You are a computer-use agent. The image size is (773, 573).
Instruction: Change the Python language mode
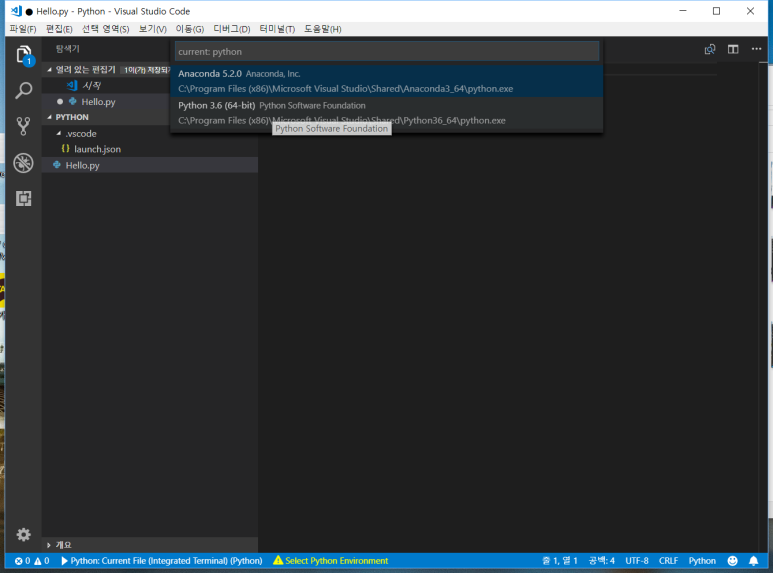tap(702, 561)
